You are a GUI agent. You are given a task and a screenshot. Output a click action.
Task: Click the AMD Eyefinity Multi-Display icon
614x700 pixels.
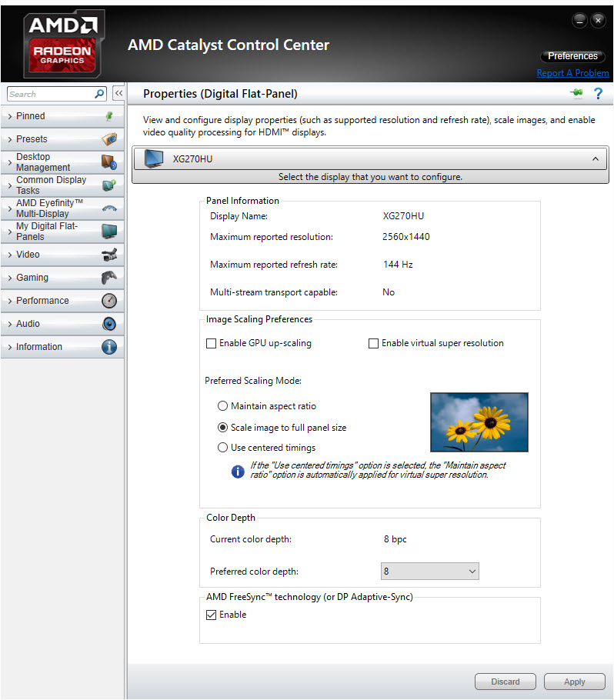click(x=109, y=208)
